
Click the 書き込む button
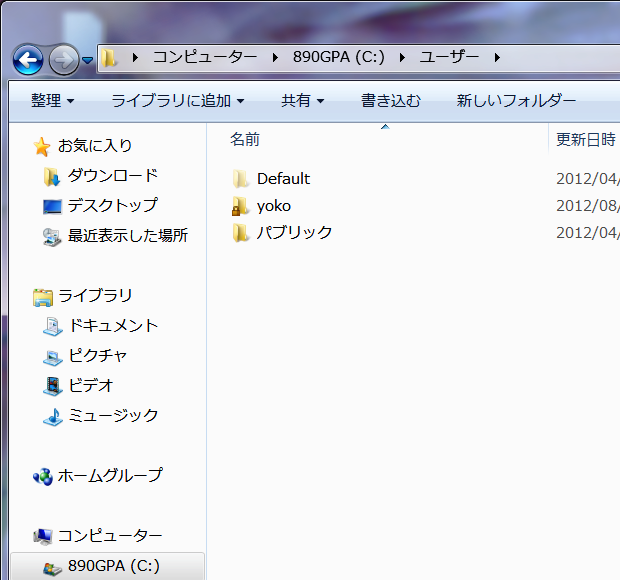click(390, 101)
